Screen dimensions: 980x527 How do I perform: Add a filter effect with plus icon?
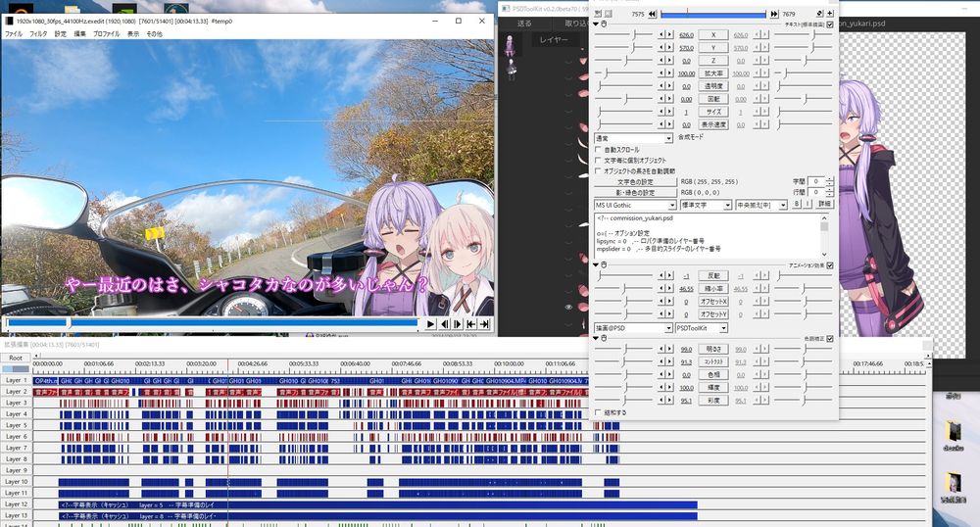click(x=830, y=13)
